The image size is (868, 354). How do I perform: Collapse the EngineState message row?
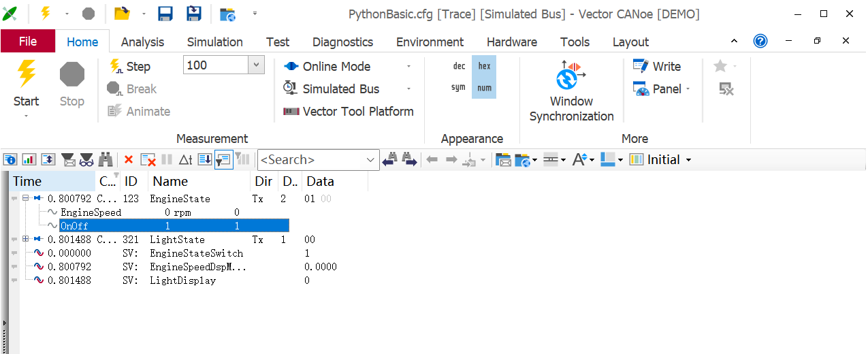(26, 199)
